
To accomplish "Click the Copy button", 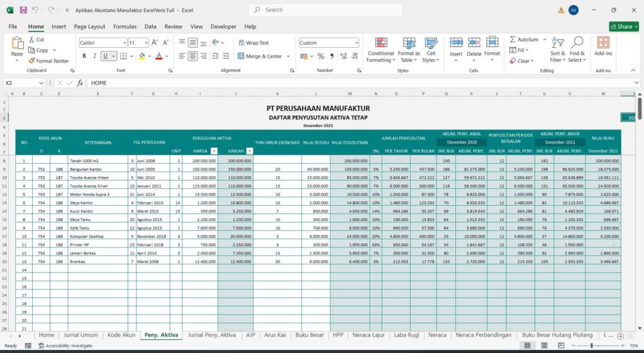I will [38, 50].
